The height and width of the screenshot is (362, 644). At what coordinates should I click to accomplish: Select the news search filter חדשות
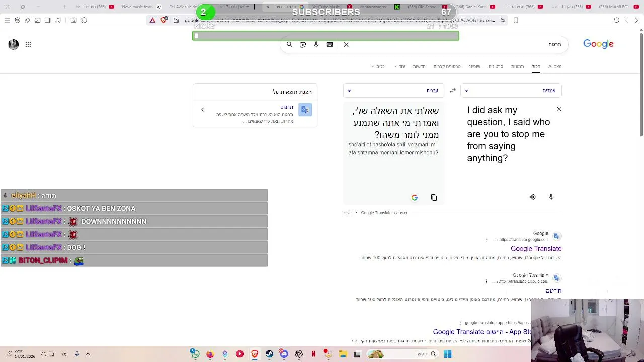(x=419, y=66)
